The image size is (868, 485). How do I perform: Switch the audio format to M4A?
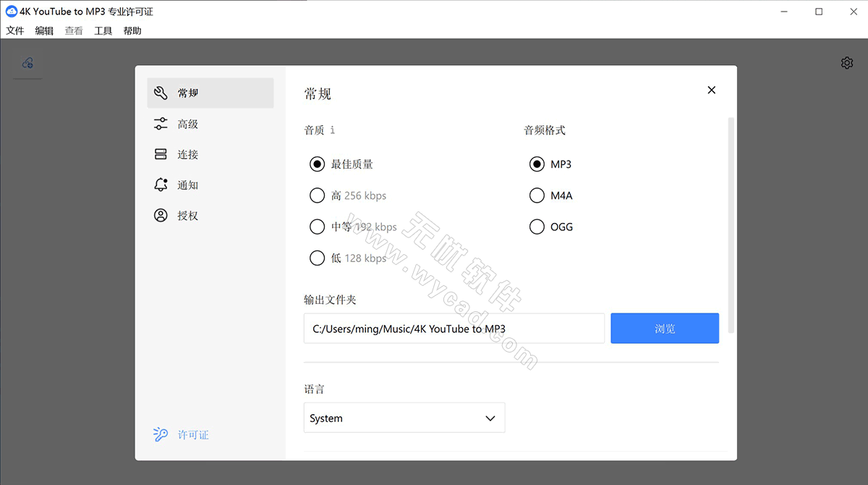pyautogui.click(x=537, y=195)
